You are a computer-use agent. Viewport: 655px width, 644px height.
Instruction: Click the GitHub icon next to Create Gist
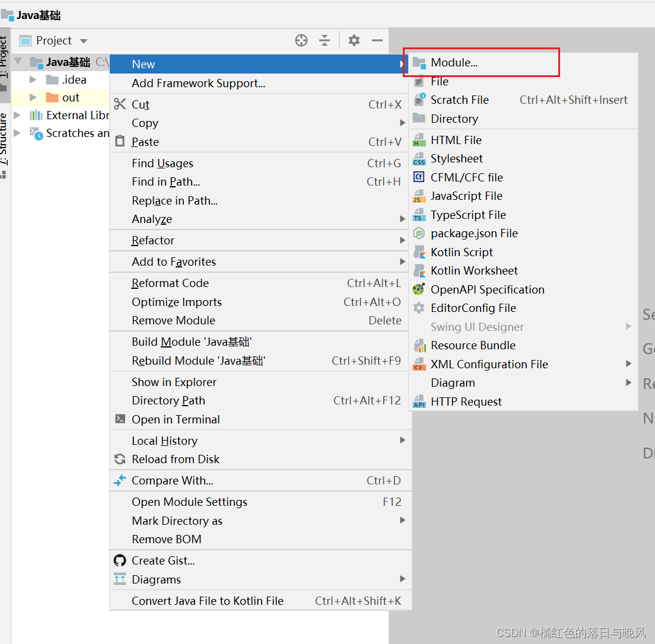click(119, 560)
